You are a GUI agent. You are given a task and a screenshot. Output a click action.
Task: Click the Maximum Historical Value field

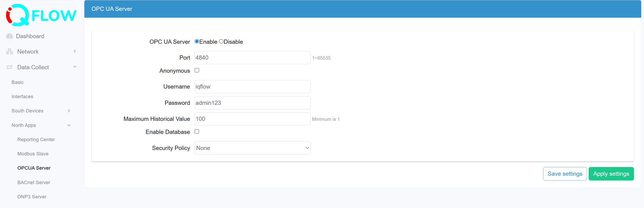(252, 119)
